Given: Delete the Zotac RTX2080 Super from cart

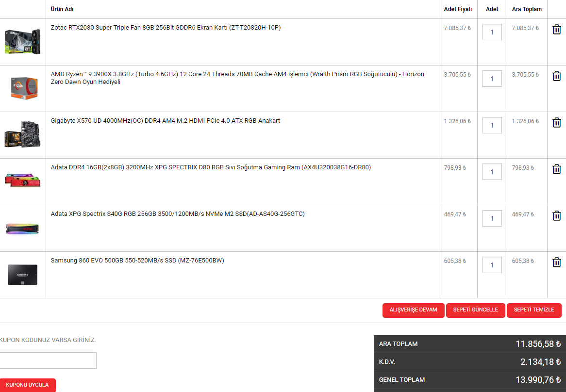Looking at the screenshot, I should [556, 30].
